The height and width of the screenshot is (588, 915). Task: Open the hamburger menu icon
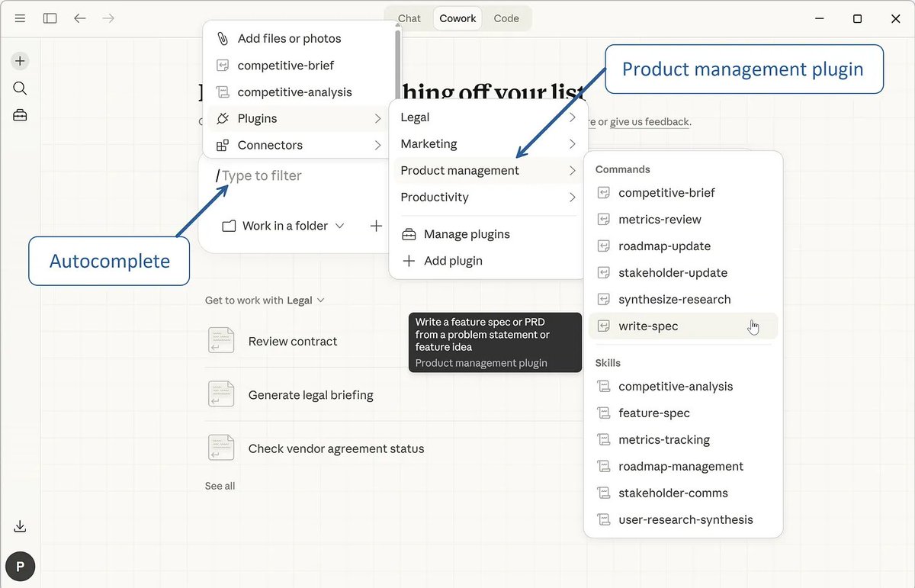[20, 18]
